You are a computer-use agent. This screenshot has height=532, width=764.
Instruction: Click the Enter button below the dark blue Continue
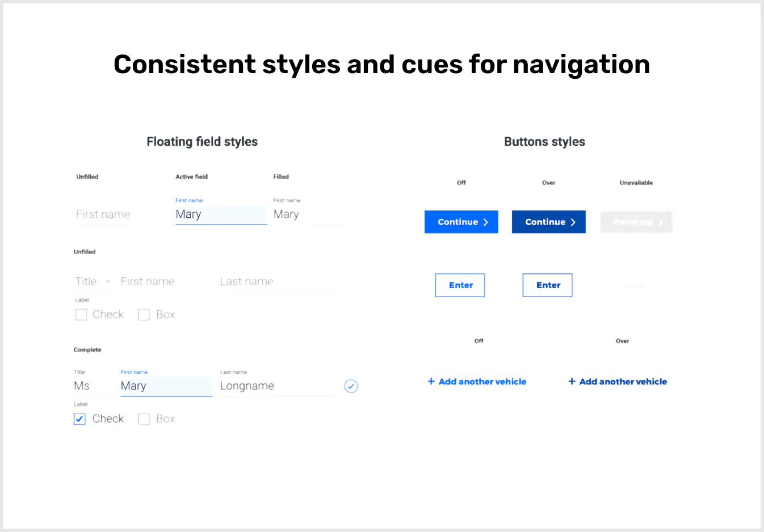tap(548, 285)
